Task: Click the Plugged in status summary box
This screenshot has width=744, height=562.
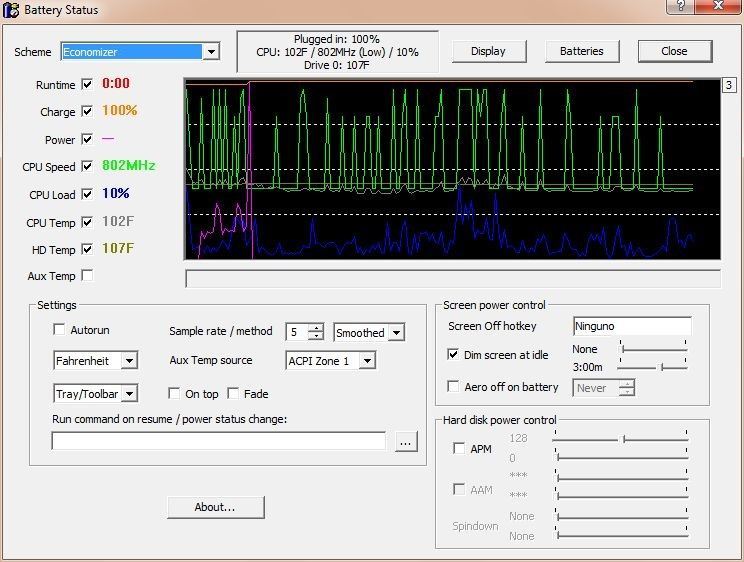Action: tap(337, 52)
